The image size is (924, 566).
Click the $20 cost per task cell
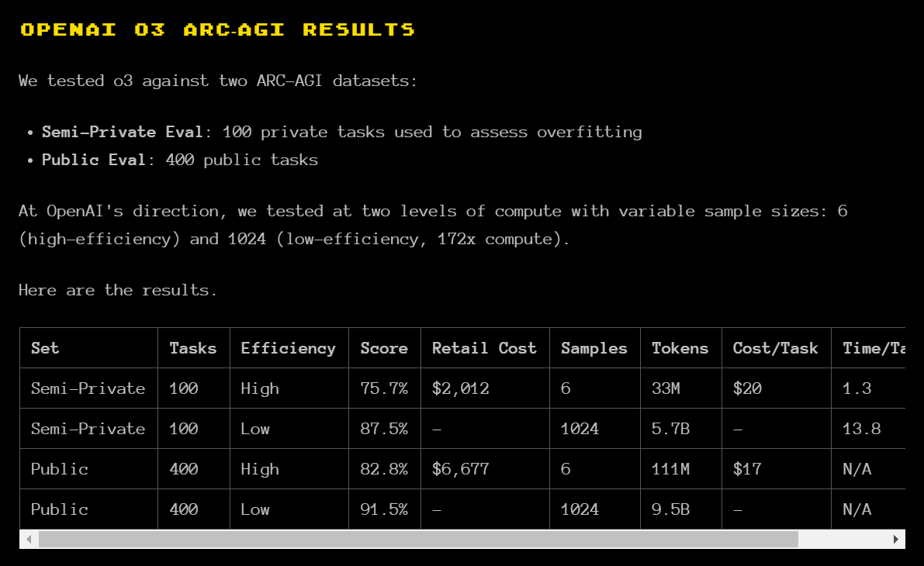coord(776,388)
